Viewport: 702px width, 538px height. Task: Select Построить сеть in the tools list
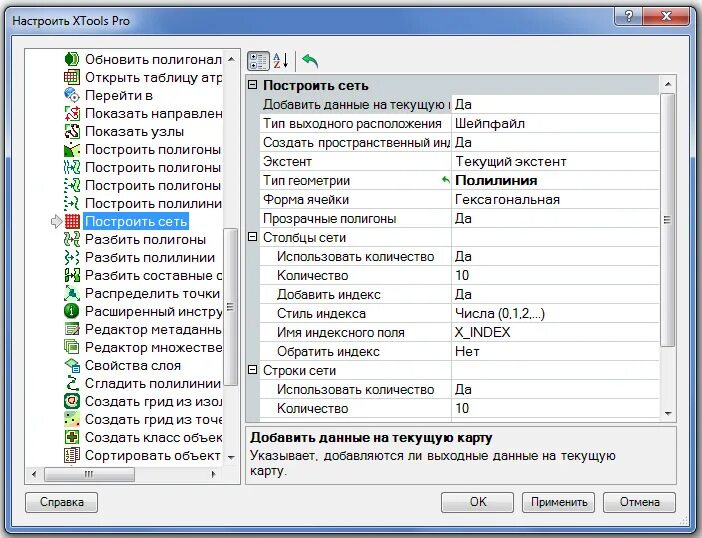[x=136, y=221]
